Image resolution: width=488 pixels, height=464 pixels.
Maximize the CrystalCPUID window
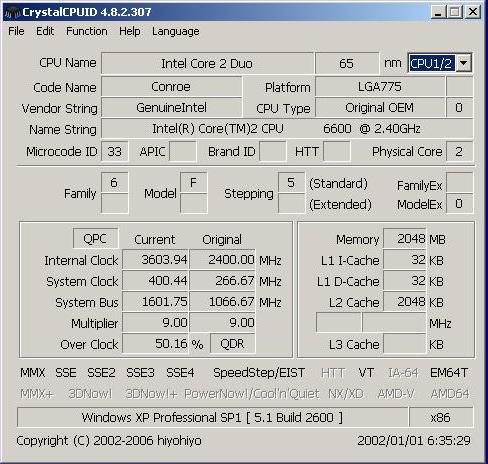coord(454,12)
